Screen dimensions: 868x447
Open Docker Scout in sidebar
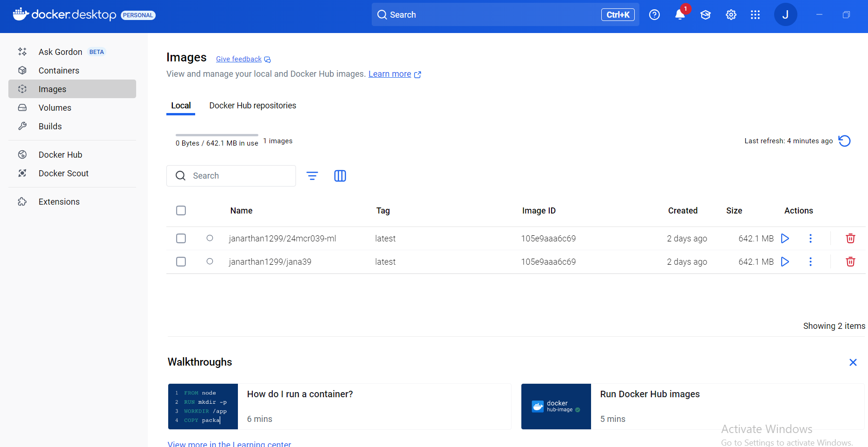72,173
